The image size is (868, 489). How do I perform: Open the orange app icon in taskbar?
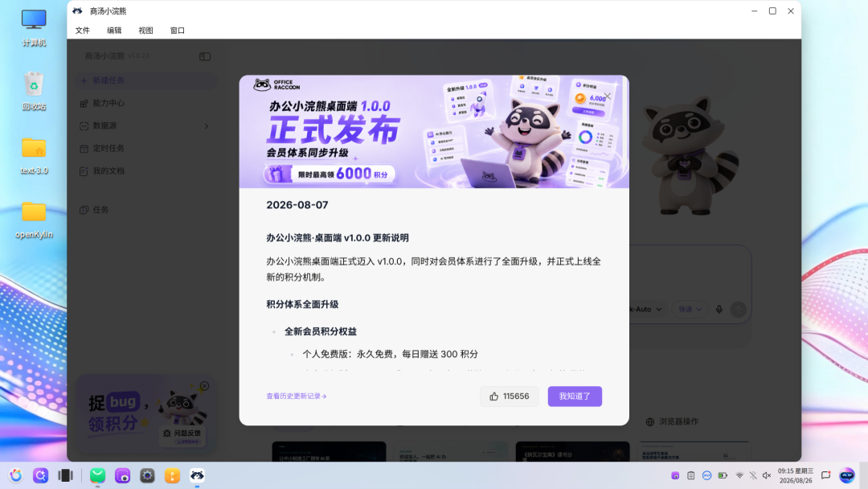point(172,475)
